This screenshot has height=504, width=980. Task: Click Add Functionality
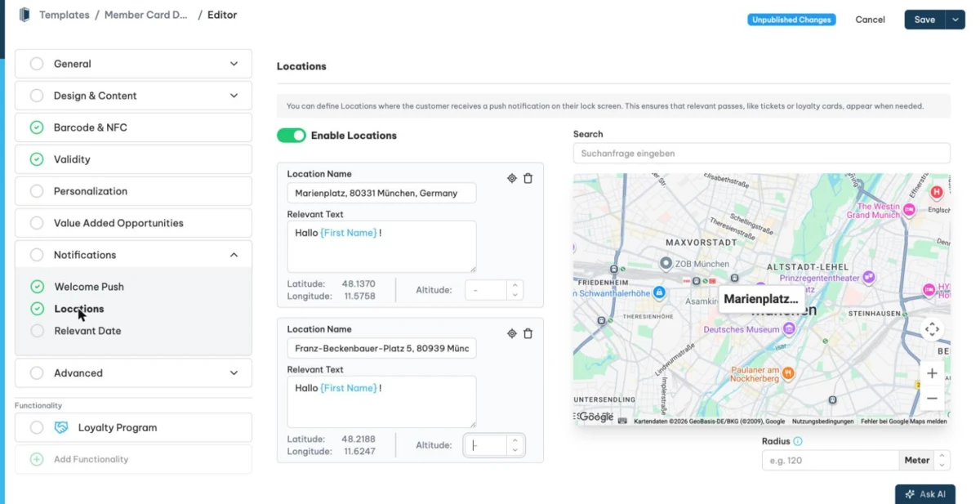(133, 459)
